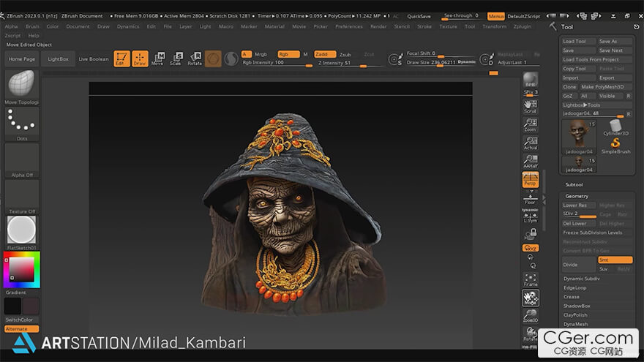Expand the Dynamic Subdiv section

(582, 279)
